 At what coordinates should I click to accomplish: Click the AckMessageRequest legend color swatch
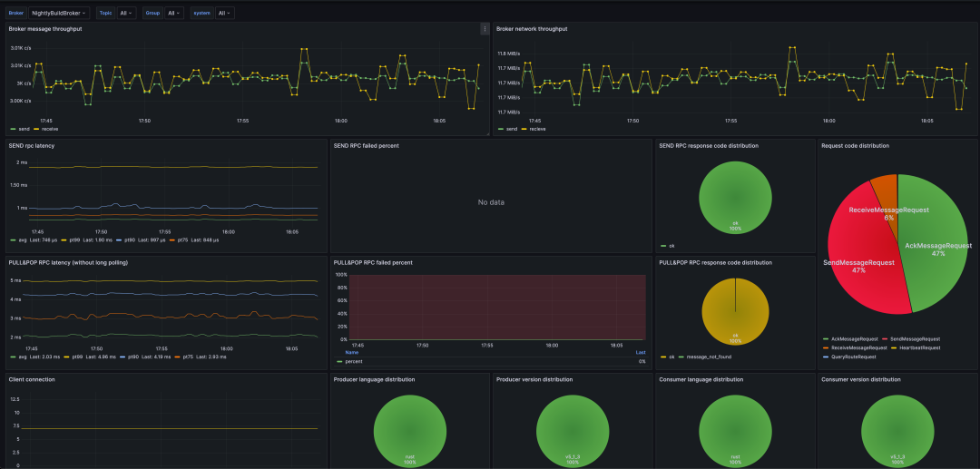pyautogui.click(x=825, y=337)
